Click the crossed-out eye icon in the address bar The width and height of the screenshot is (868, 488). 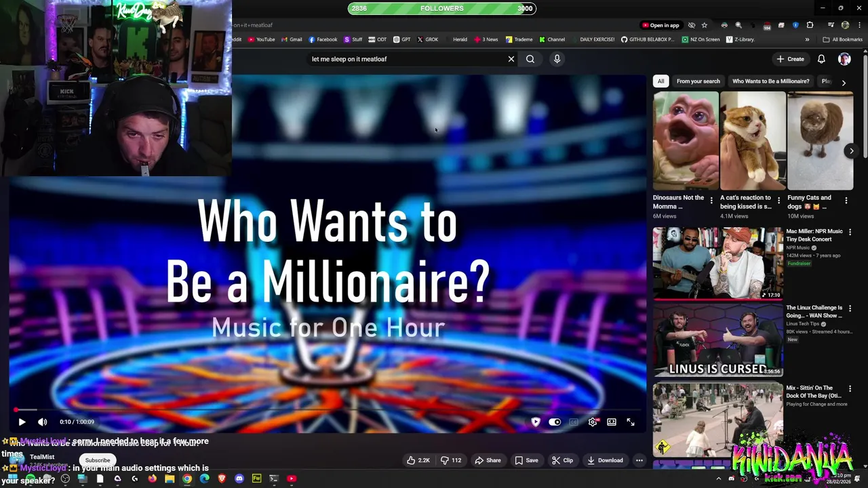pos(691,25)
